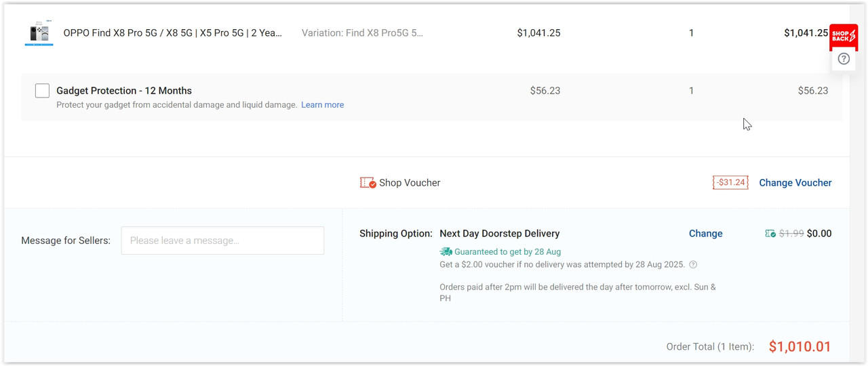Click the Guaranteed to get by 28 Aug text
This screenshot has height=366, width=868.
(507, 251)
